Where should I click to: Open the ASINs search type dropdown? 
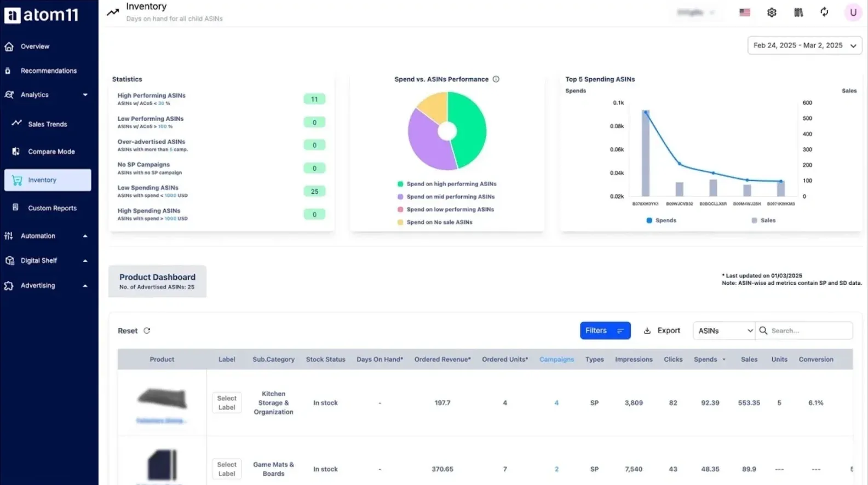(724, 331)
